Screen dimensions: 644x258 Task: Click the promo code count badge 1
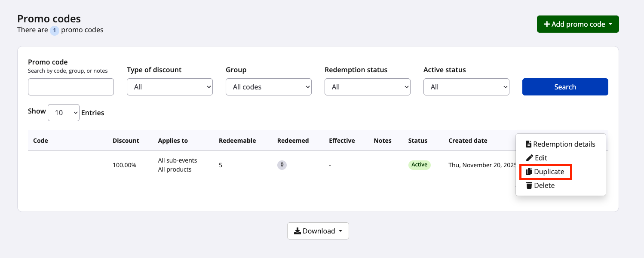click(x=55, y=31)
